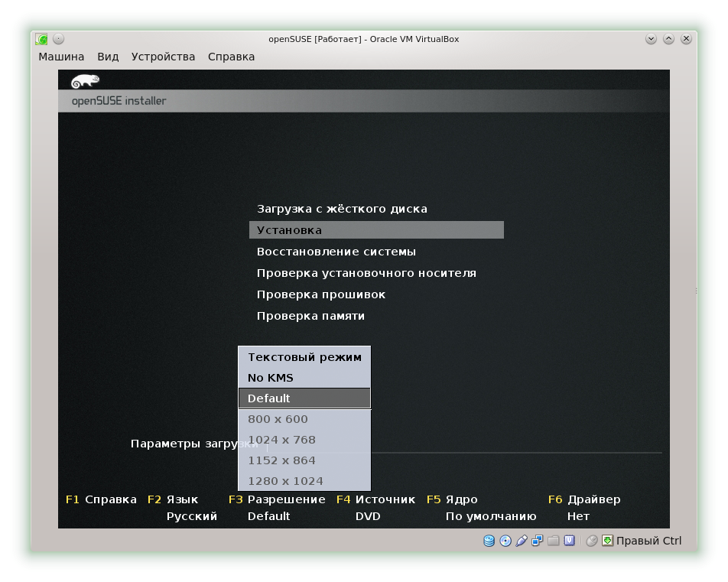
Task: Choose Текстовый режим in resolution list
Action: click(304, 357)
